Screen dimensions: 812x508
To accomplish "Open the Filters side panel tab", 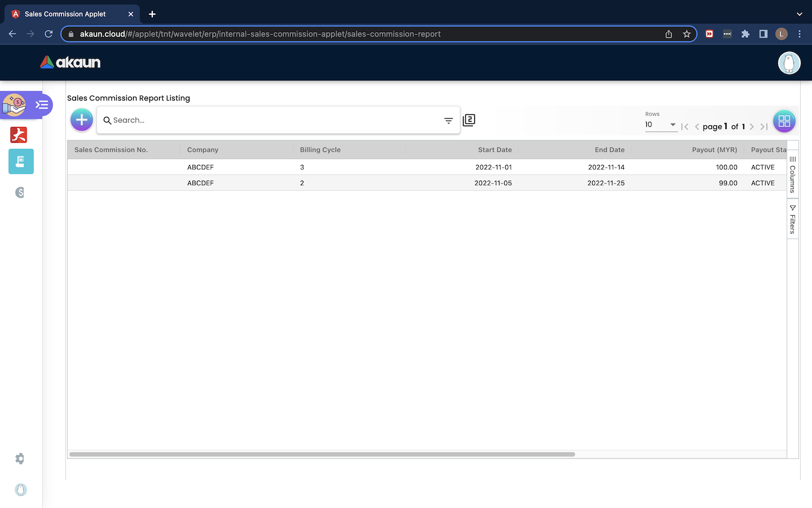I will 792,219.
